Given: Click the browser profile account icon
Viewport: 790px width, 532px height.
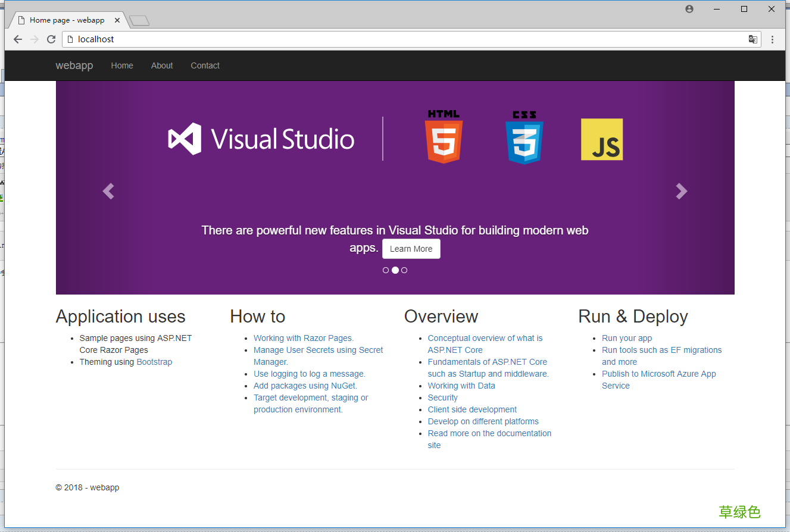Looking at the screenshot, I should point(689,8).
